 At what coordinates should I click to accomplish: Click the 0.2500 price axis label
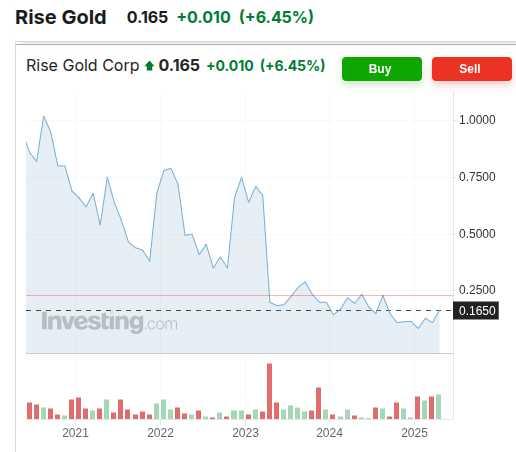tap(477, 290)
